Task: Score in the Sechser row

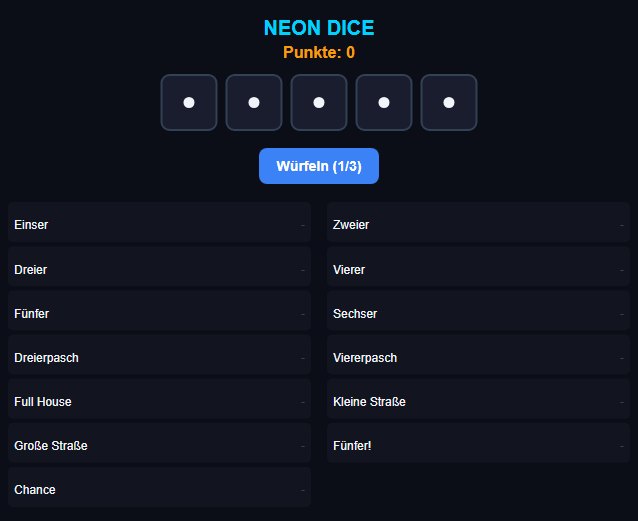Action: 478,311
